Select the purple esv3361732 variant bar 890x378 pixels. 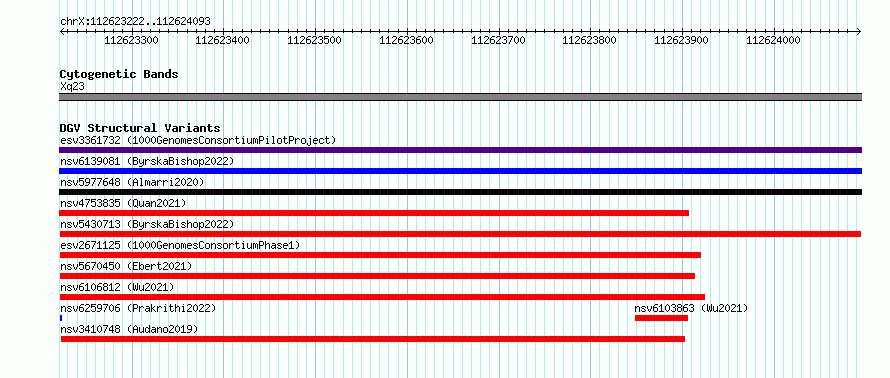460,150
